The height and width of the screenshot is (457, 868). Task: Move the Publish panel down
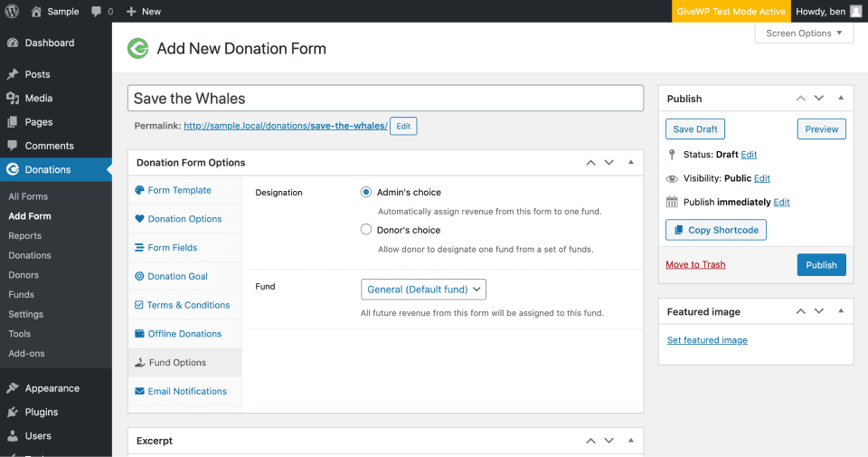(819, 98)
